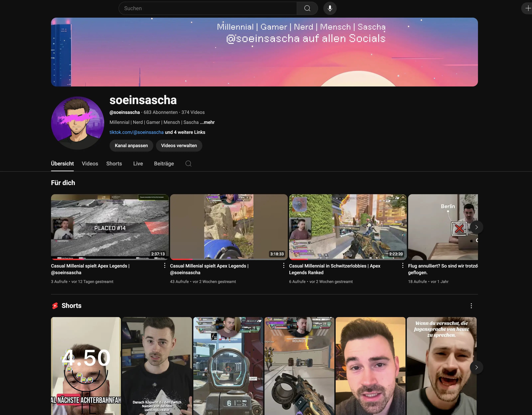Open channel search magnifier in tab bar
The height and width of the screenshot is (415, 532).
point(188,163)
